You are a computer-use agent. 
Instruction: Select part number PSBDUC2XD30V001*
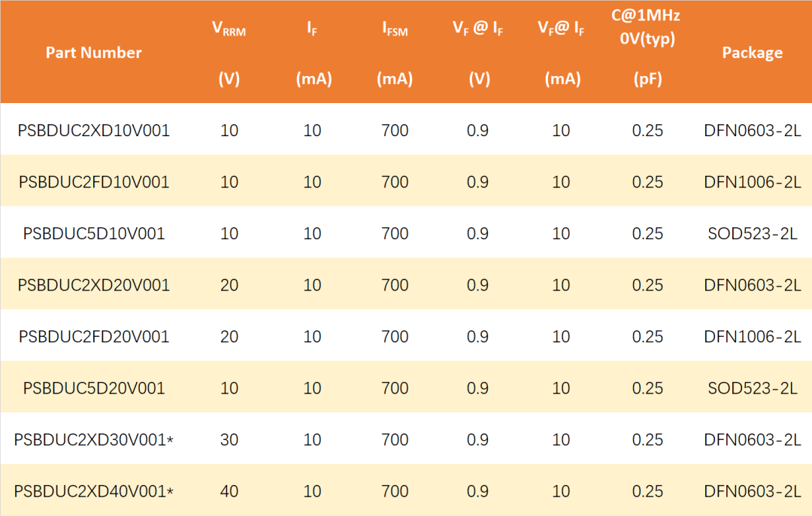[x=93, y=439]
